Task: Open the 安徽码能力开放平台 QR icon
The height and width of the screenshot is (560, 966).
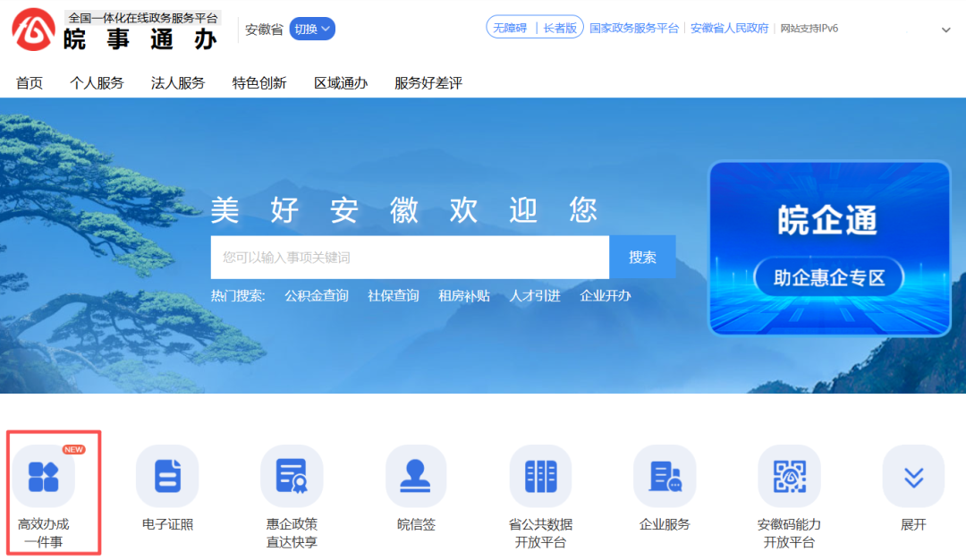Action: pos(789,476)
